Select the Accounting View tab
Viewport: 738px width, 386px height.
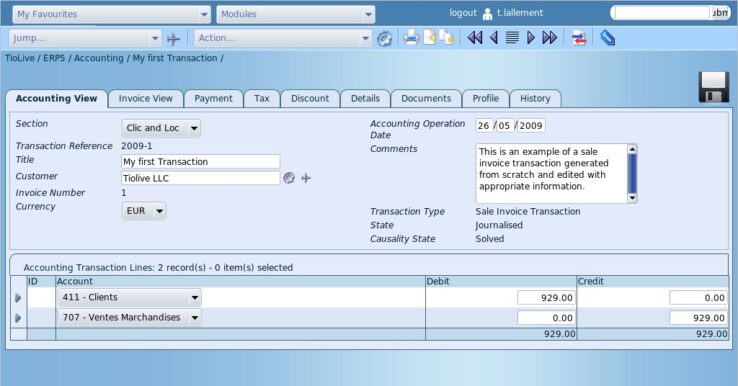(x=56, y=98)
